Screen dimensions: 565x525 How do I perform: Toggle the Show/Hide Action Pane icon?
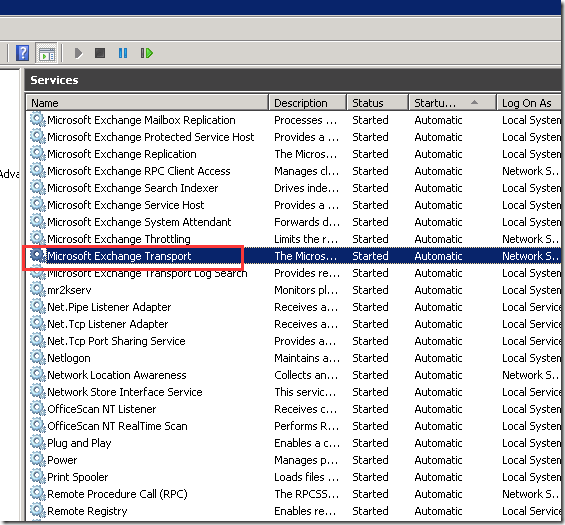tap(47, 53)
